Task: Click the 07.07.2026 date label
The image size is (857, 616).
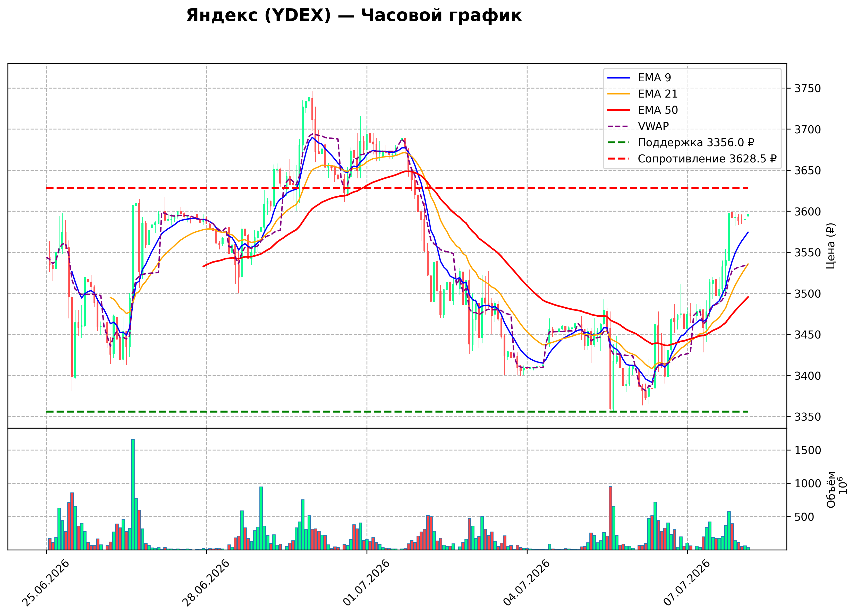Action: [x=687, y=583]
